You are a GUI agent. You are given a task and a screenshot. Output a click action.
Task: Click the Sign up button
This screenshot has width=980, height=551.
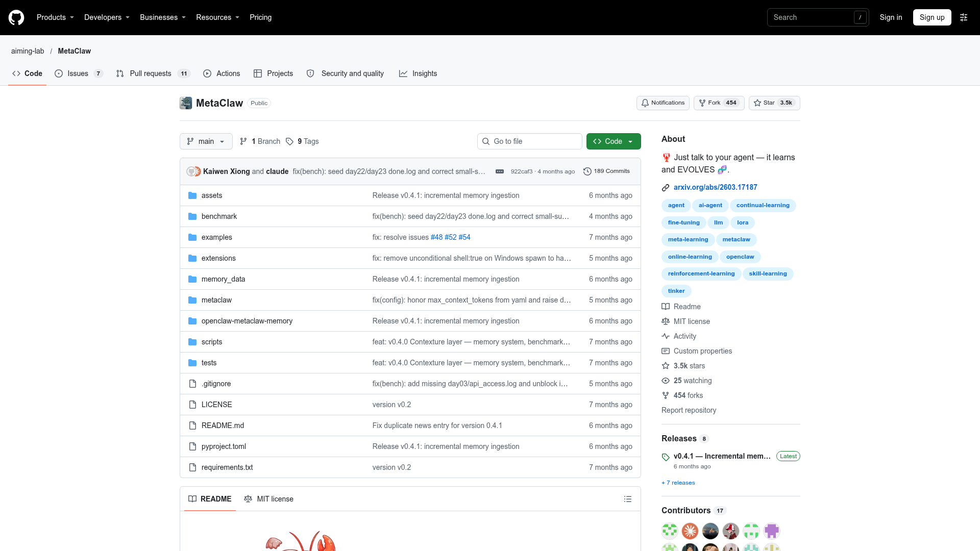click(932, 17)
